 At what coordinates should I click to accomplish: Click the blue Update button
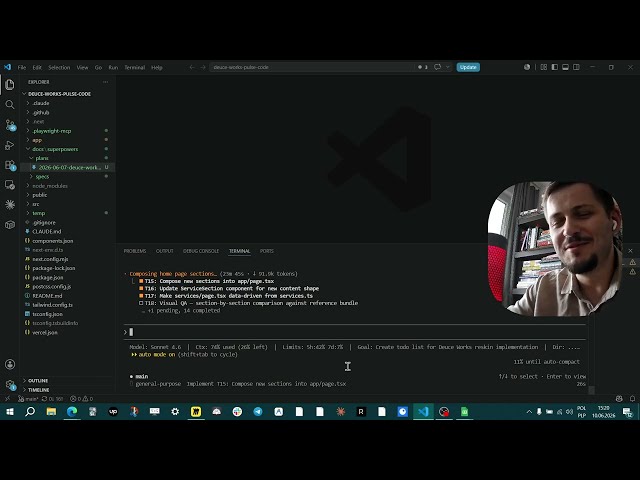pyautogui.click(x=468, y=67)
